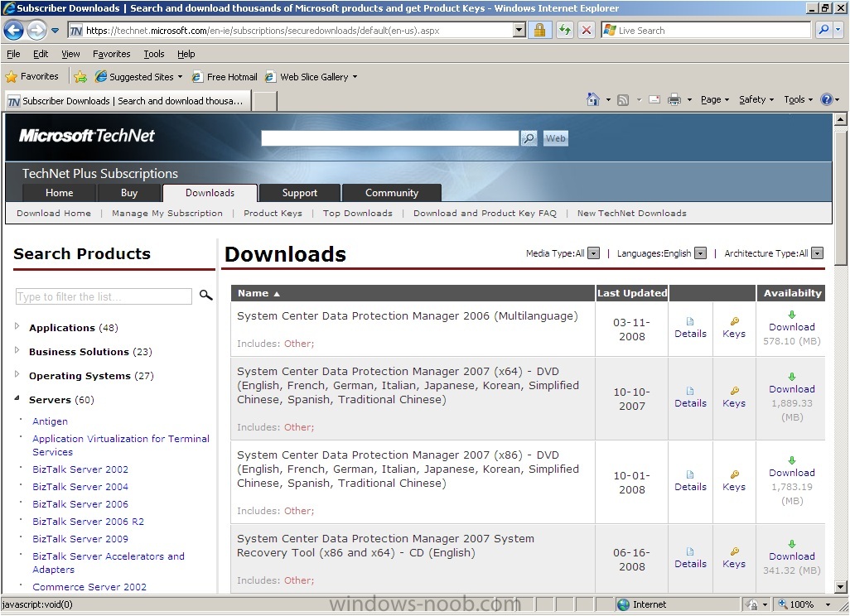
Task: Open Keys for Data Protection Manager 2006
Action: 734,329
